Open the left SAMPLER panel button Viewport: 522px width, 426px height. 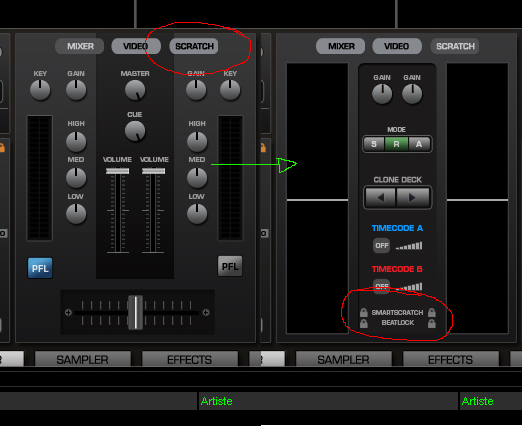coord(82,359)
